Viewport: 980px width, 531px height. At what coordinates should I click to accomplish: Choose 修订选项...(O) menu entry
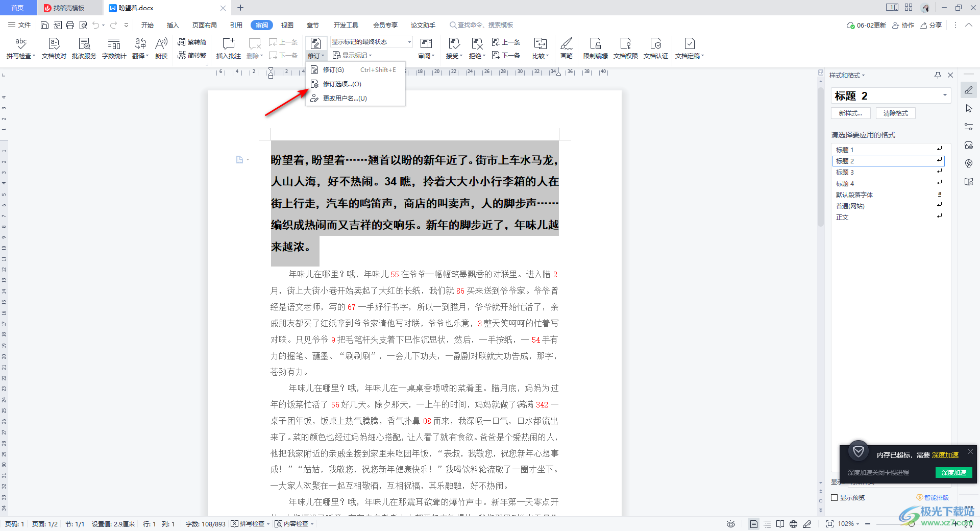coord(355,84)
